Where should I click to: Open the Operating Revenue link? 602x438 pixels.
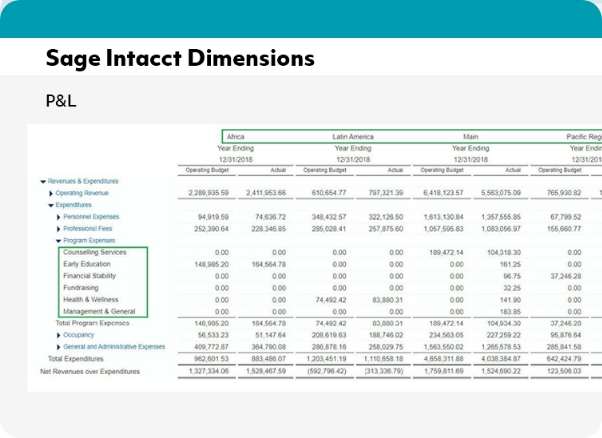pyautogui.click(x=82, y=193)
